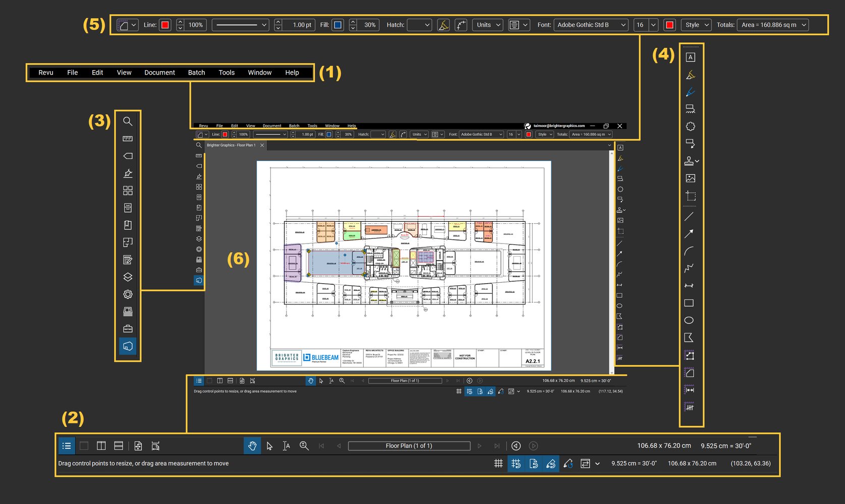Open the Batch menu
Screen dimensions: 845x504
pyautogui.click(x=196, y=72)
